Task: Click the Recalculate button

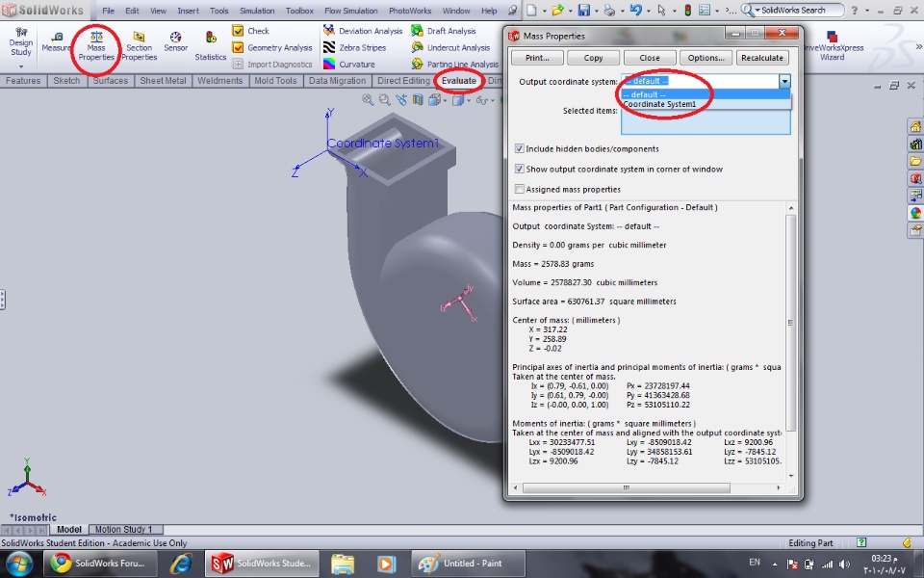Action: [x=762, y=58]
